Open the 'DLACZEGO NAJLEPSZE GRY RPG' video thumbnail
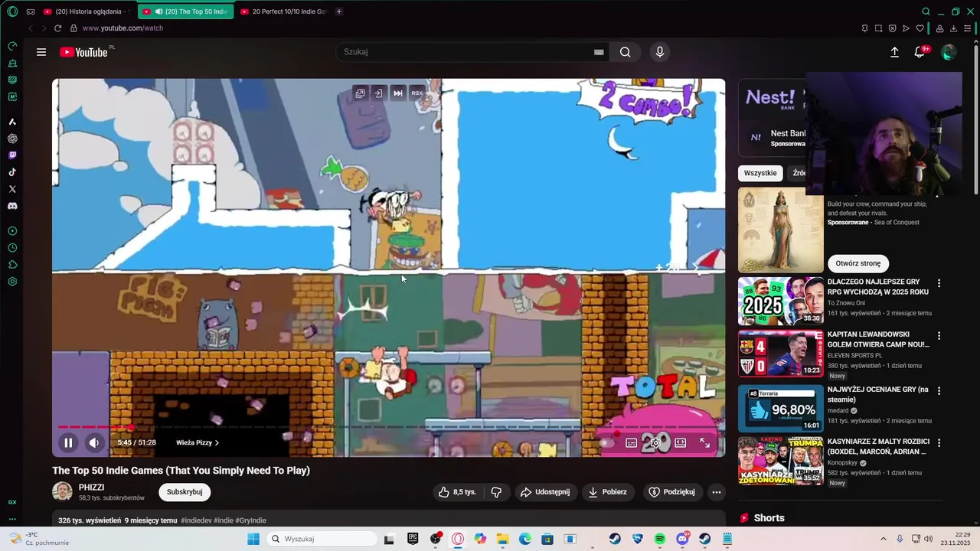Image resolution: width=980 pixels, height=551 pixels. pos(781,302)
